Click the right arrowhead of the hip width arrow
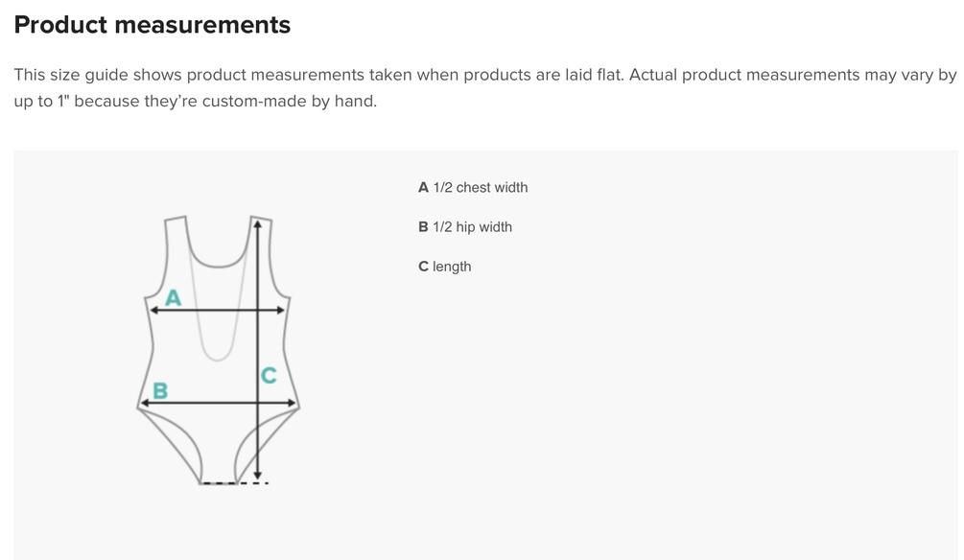The height and width of the screenshot is (560, 964). [x=293, y=404]
